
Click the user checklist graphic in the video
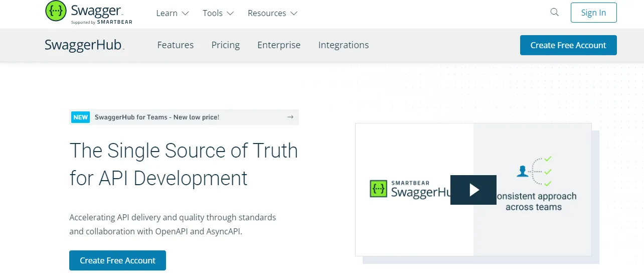(x=534, y=171)
